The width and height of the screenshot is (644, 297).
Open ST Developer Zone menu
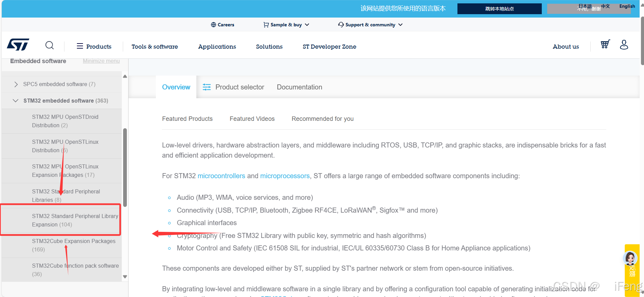(x=330, y=47)
